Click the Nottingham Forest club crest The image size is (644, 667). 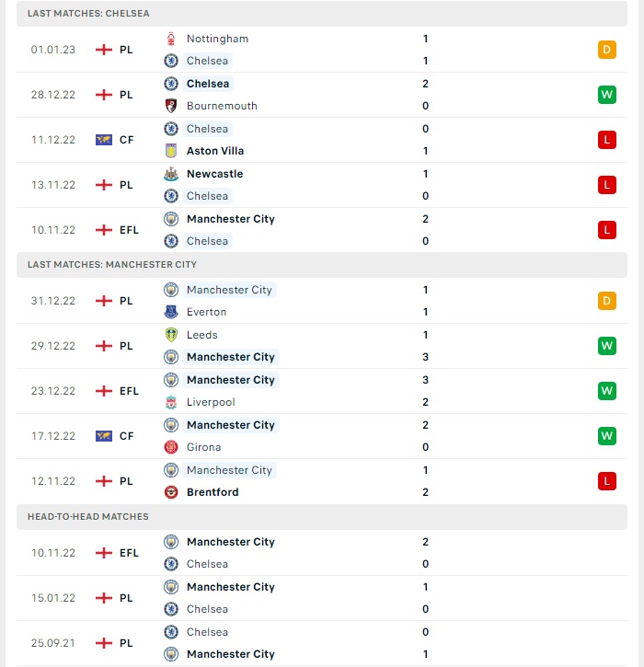click(171, 39)
